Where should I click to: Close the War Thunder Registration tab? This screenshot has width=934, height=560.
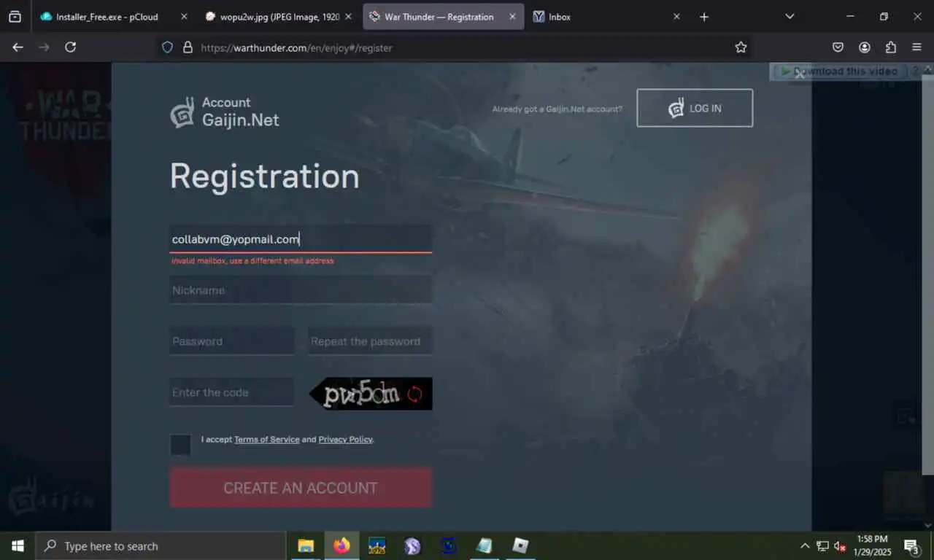click(512, 17)
